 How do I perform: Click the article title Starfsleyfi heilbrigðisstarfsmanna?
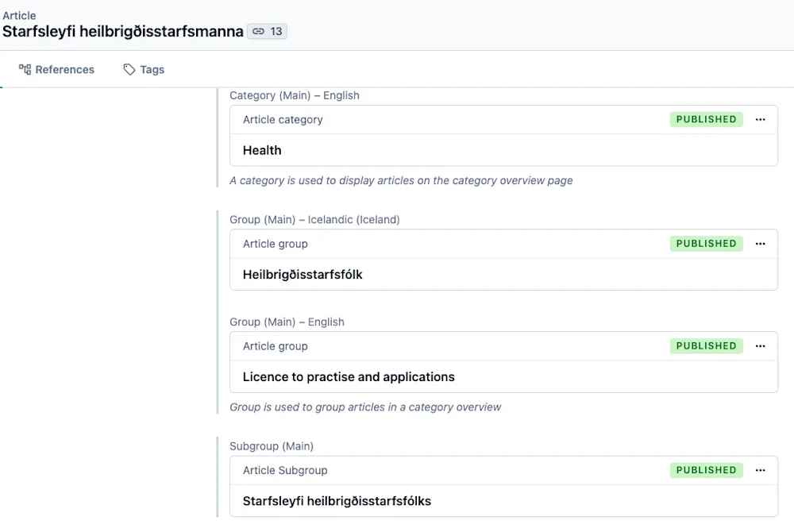123,32
